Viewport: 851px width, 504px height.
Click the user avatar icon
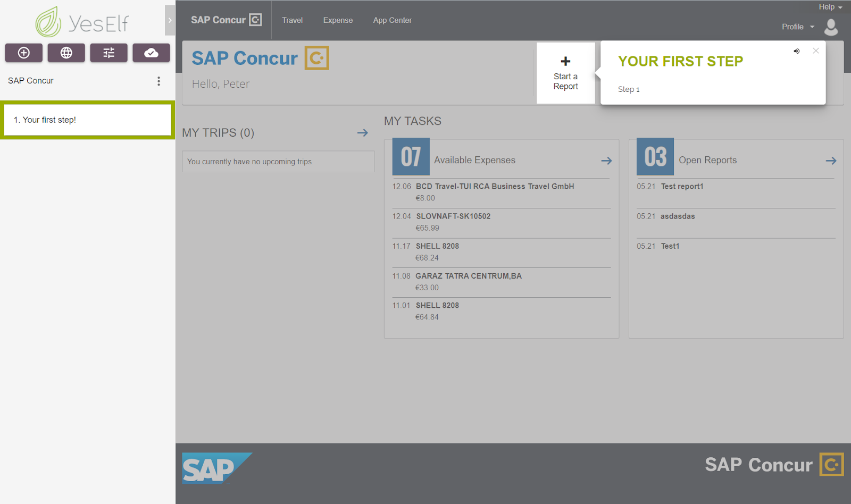click(x=831, y=27)
